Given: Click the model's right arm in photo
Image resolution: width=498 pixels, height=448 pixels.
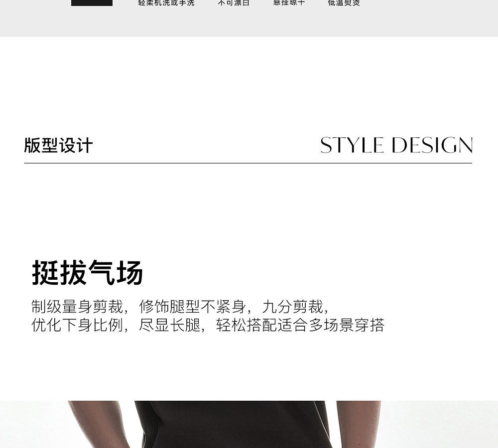Looking at the screenshot, I should (x=100, y=424).
